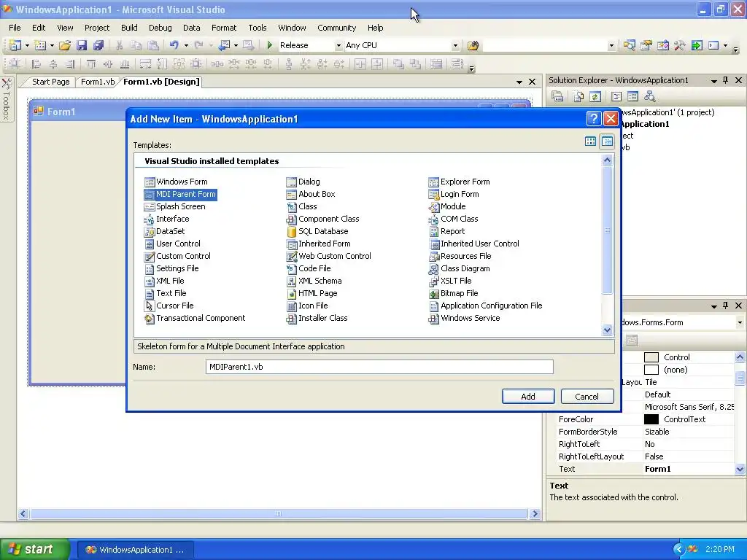Choose the Class template

point(301,206)
